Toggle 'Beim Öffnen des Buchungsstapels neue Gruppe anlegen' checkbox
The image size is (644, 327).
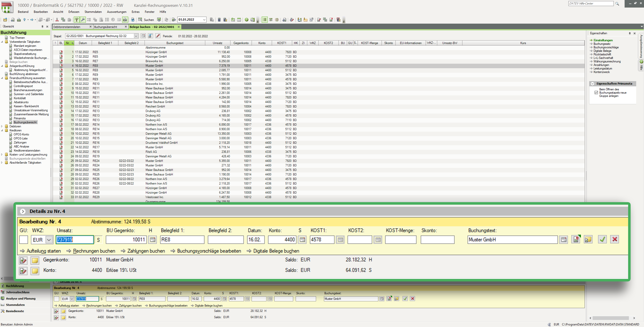click(596, 93)
